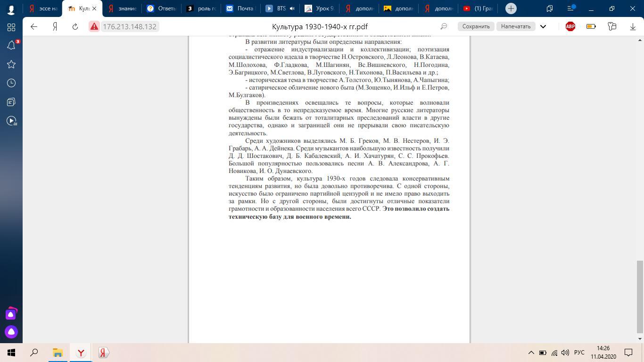Open the Windows Action Center

point(628,353)
